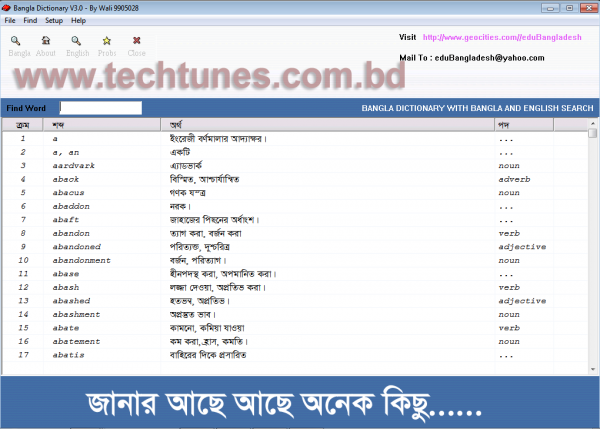Click the red Close toolbar icon
The width and height of the screenshot is (600, 429).
coord(137,40)
